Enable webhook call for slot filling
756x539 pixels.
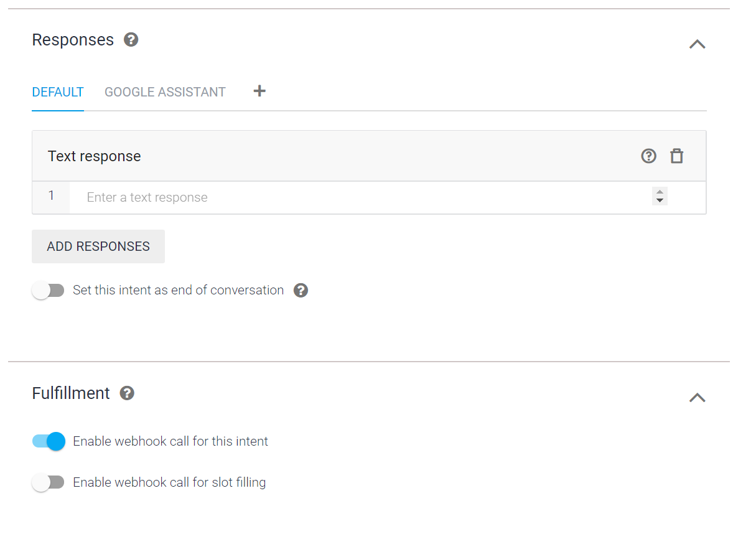49,482
